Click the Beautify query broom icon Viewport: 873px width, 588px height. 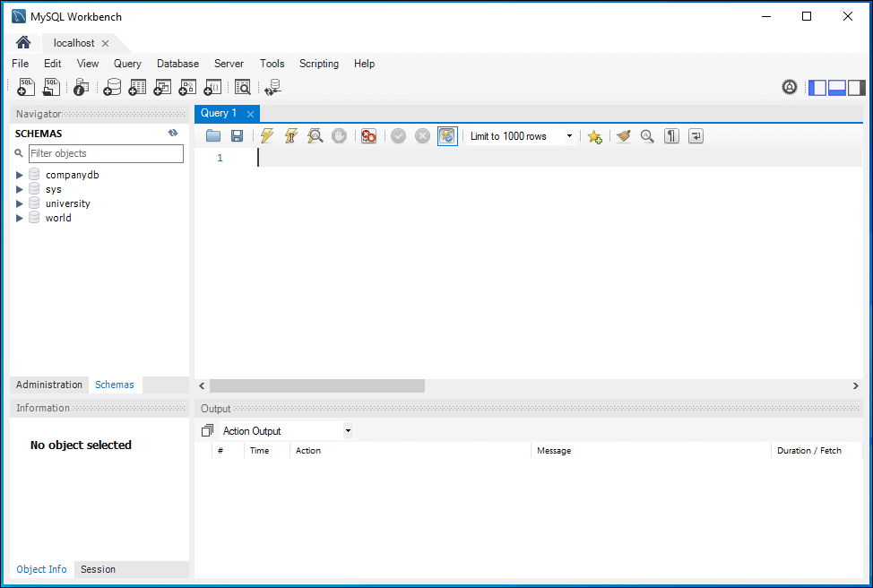[x=624, y=136]
